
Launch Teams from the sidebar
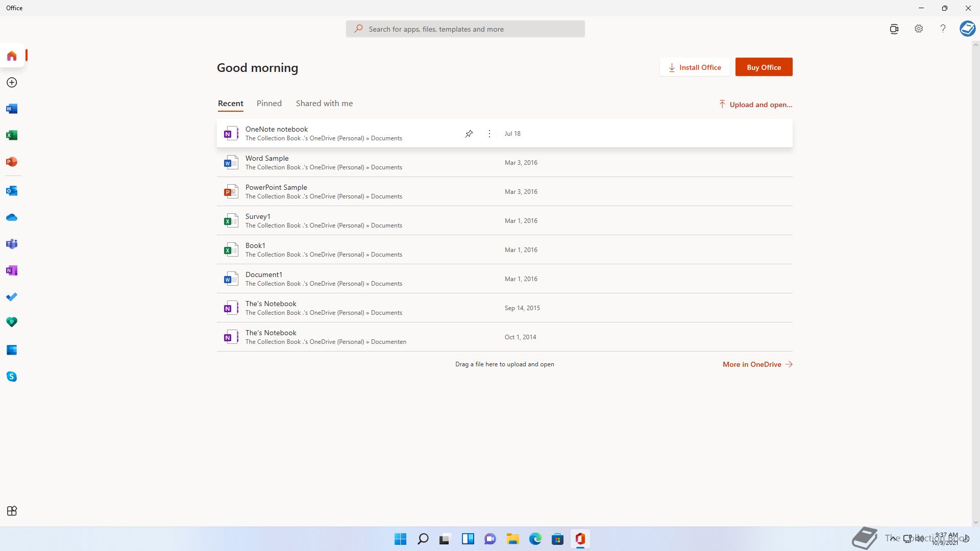[12, 244]
